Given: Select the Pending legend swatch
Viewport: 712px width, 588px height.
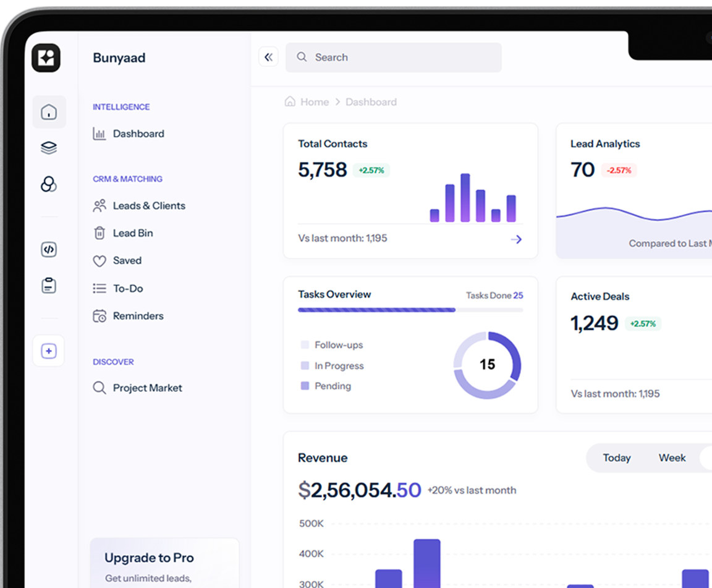Looking at the screenshot, I should [305, 386].
